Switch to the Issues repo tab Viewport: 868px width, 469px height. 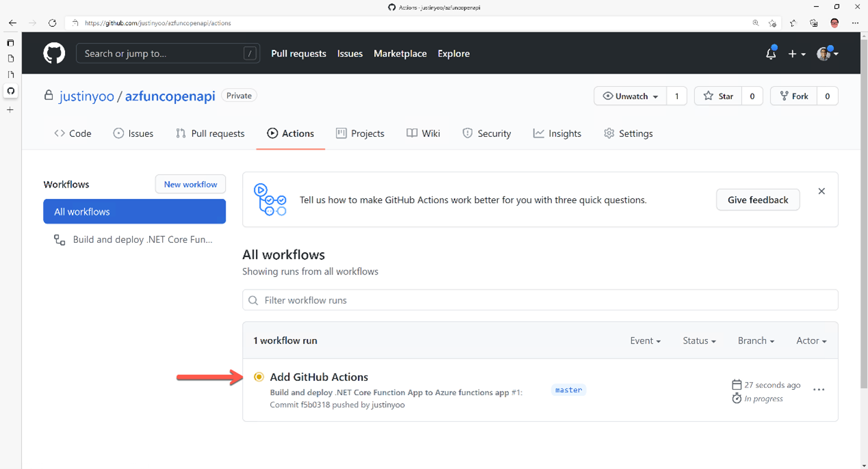click(x=133, y=133)
